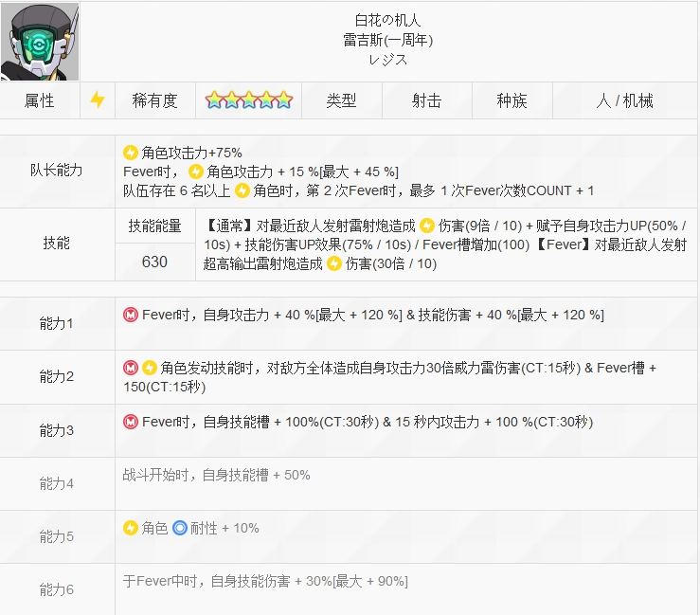
Task: Click the skill description starting with 【通常】
Action: click(x=445, y=244)
